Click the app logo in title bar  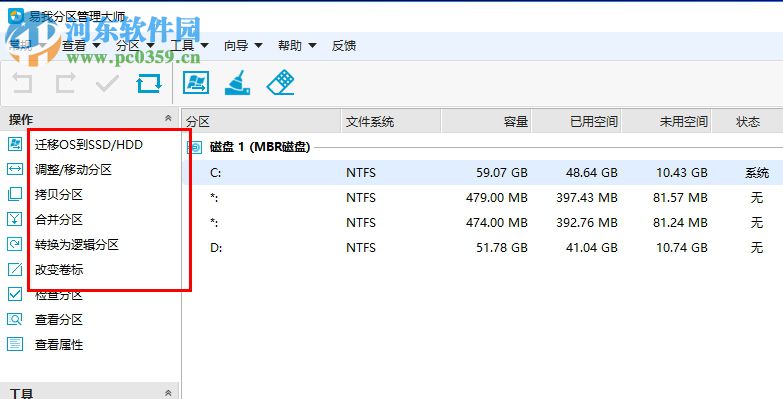[x=16, y=16]
